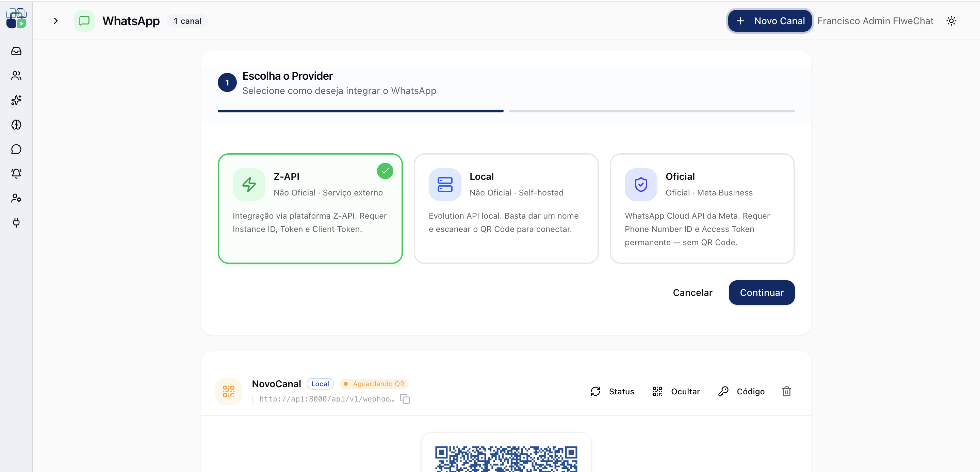Viewport: 980px width, 472px height.
Task: Click the 'Local' tag next to NovoCanal
Action: pyautogui.click(x=320, y=384)
